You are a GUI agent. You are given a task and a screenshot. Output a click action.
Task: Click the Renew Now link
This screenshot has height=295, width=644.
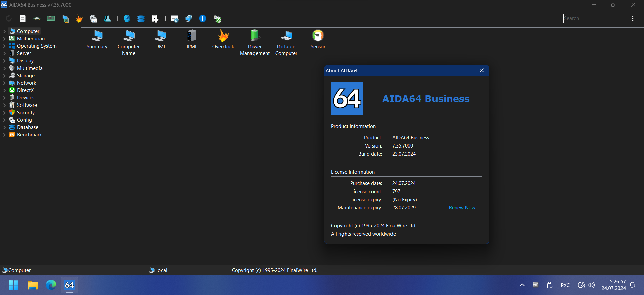pyautogui.click(x=462, y=208)
